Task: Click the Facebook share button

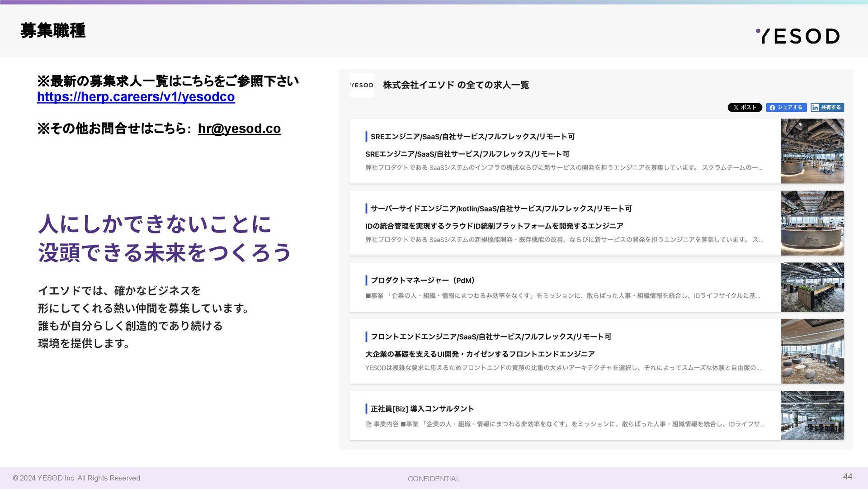Action: point(786,107)
